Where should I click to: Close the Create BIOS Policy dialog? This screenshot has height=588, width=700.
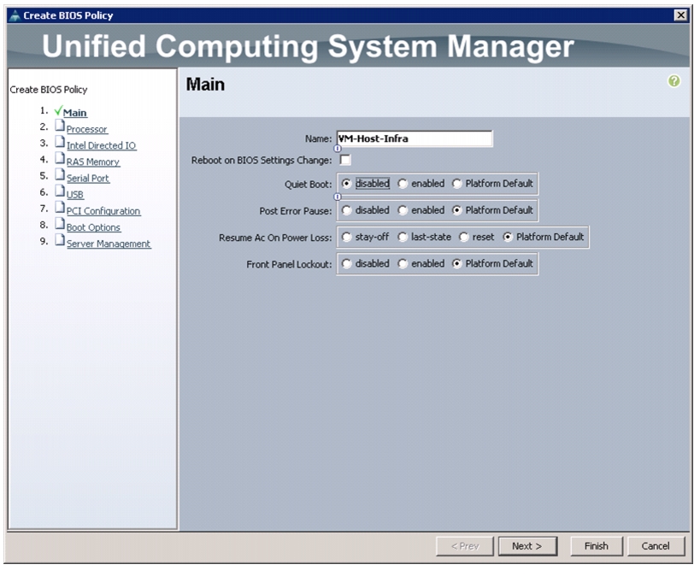(680, 15)
